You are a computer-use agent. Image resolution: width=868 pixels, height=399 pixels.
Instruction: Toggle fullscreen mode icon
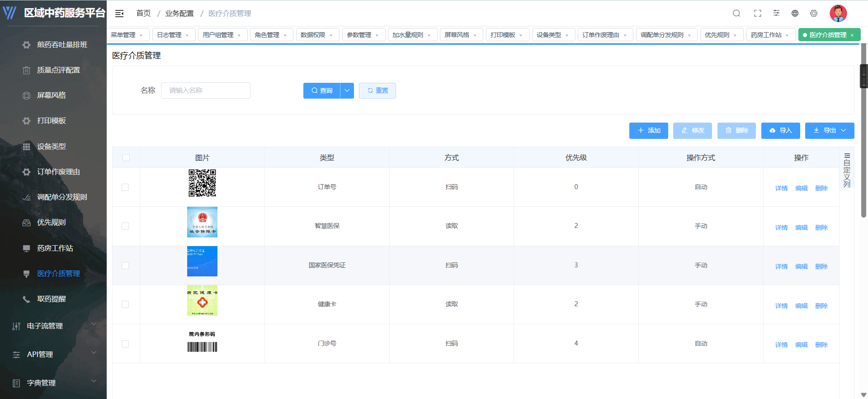[758, 14]
